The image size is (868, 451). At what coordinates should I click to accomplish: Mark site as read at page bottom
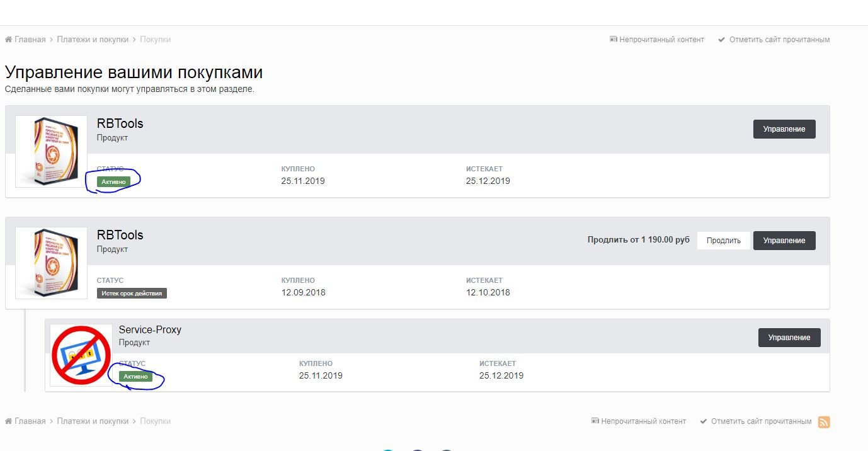pos(756,421)
